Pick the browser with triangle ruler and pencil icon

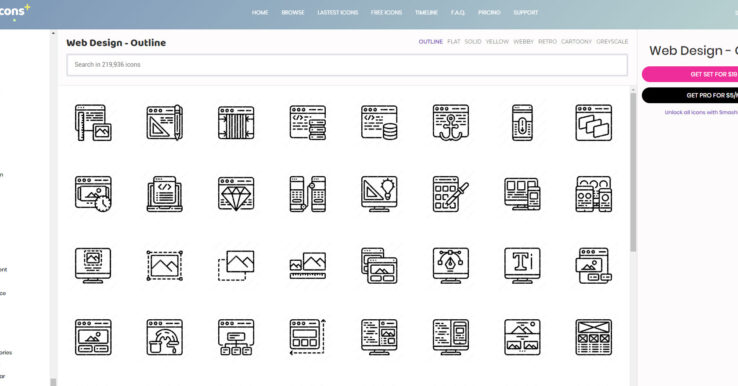(165, 123)
